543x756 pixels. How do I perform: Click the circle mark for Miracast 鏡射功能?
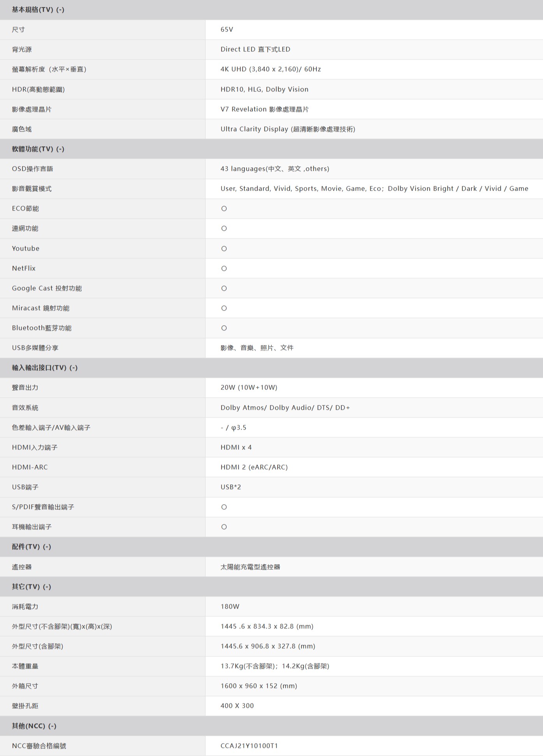[224, 308]
